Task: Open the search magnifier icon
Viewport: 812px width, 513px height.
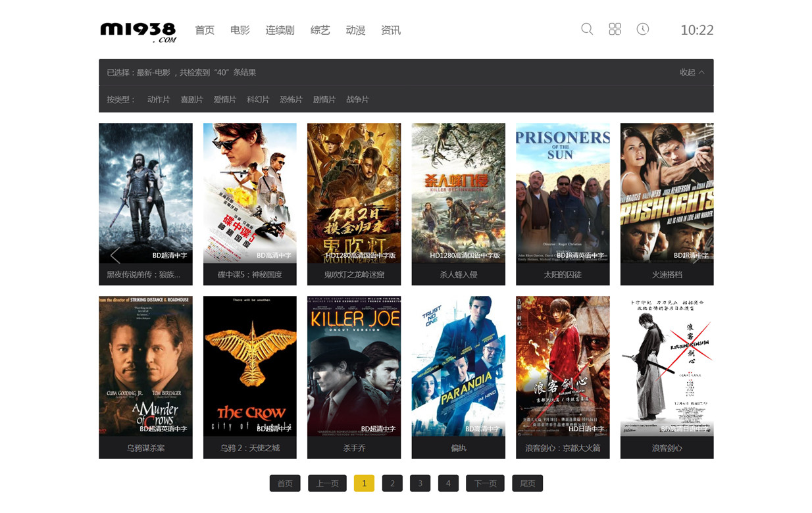Action: (587, 29)
